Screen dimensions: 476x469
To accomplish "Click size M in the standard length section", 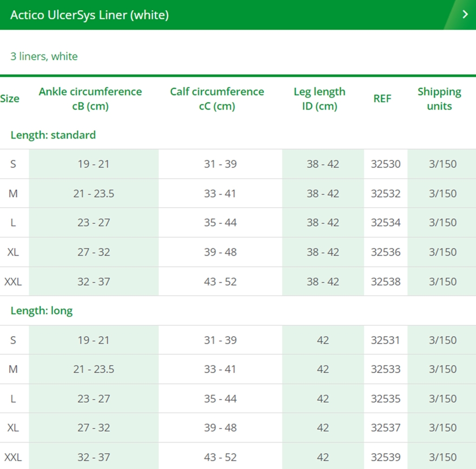I will [13, 194].
